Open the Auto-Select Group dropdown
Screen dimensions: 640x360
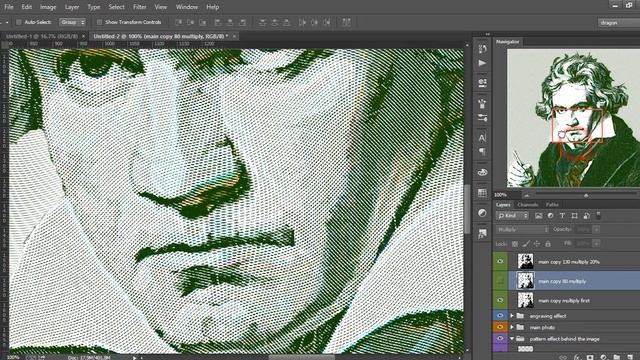point(73,22)
